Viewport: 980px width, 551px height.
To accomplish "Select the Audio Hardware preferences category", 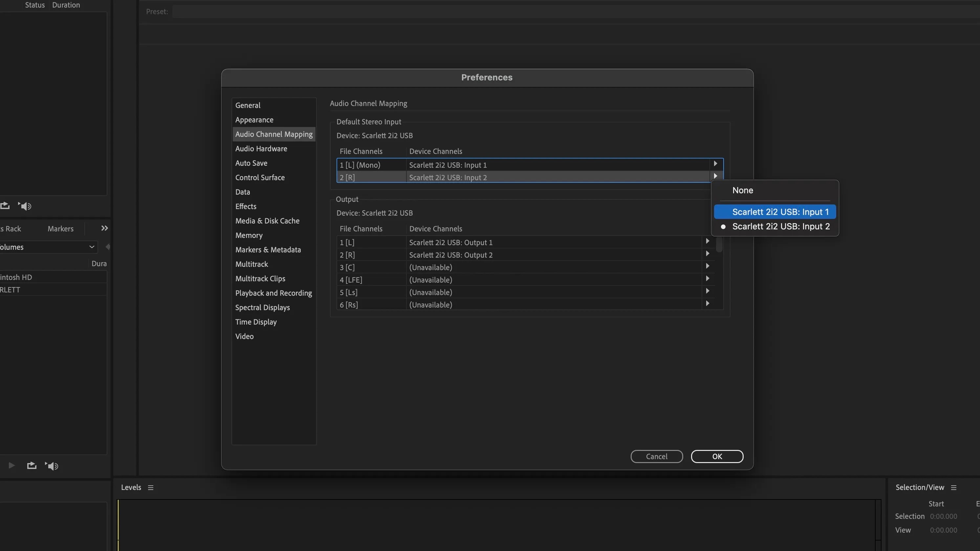I will [261, 148].
